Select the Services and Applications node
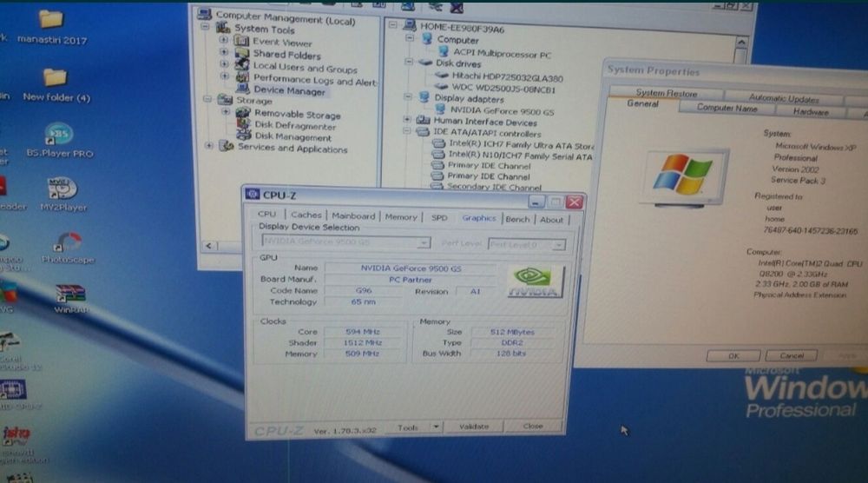 tap(293, 149)
